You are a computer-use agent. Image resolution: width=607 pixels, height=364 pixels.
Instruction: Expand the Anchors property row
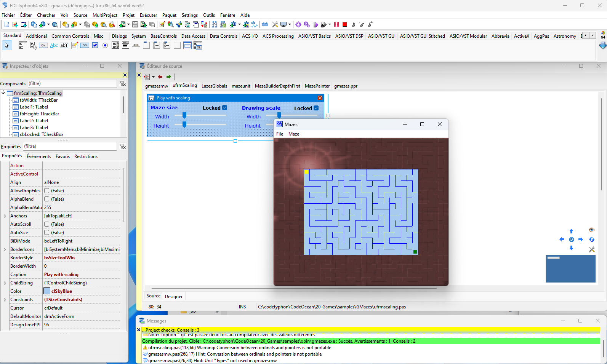tap(5, 216)
